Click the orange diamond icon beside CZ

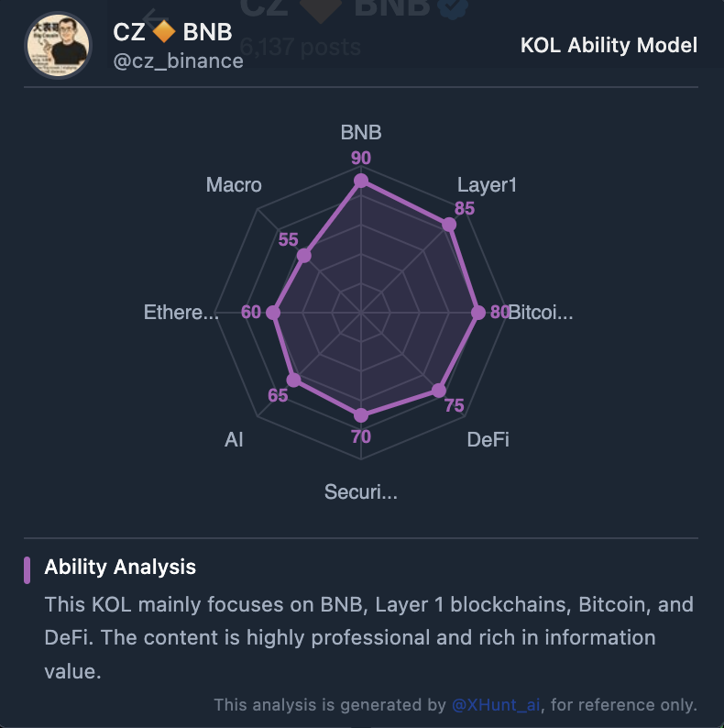click(x=164, y=31)
